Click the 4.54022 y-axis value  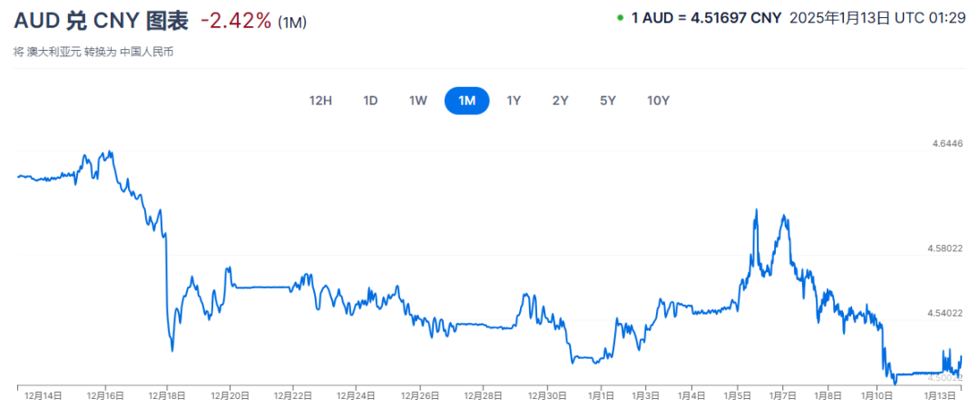click(x=945, y=313)
